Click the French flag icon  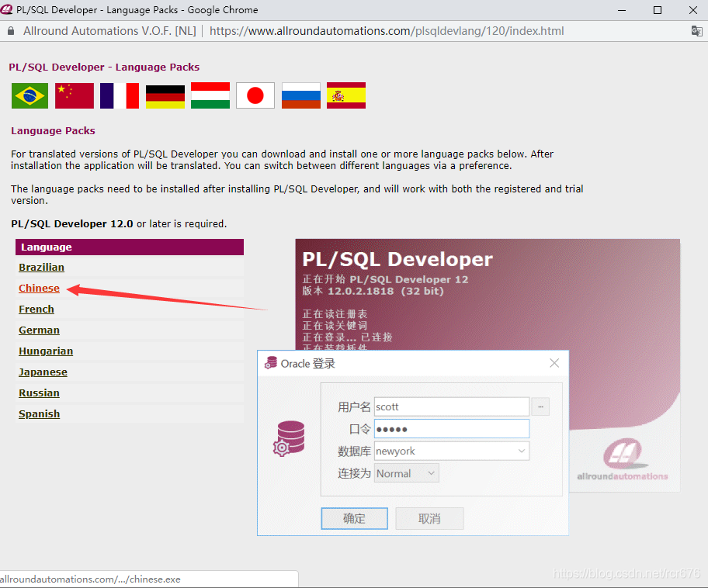tap(120, 95)
